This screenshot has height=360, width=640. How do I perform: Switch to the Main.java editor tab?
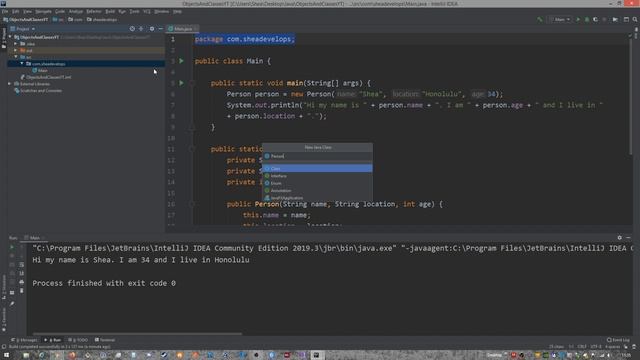point(182,29)
